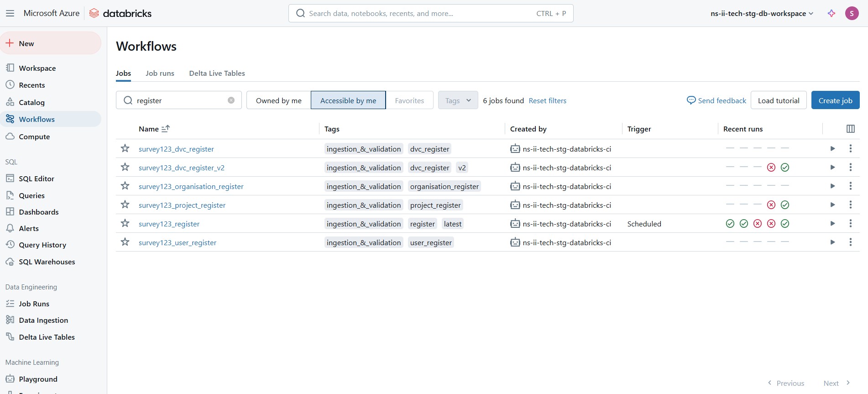Sort by Name column arrow
The height and width of the screenshot is (394, 868).
[166, 129]
